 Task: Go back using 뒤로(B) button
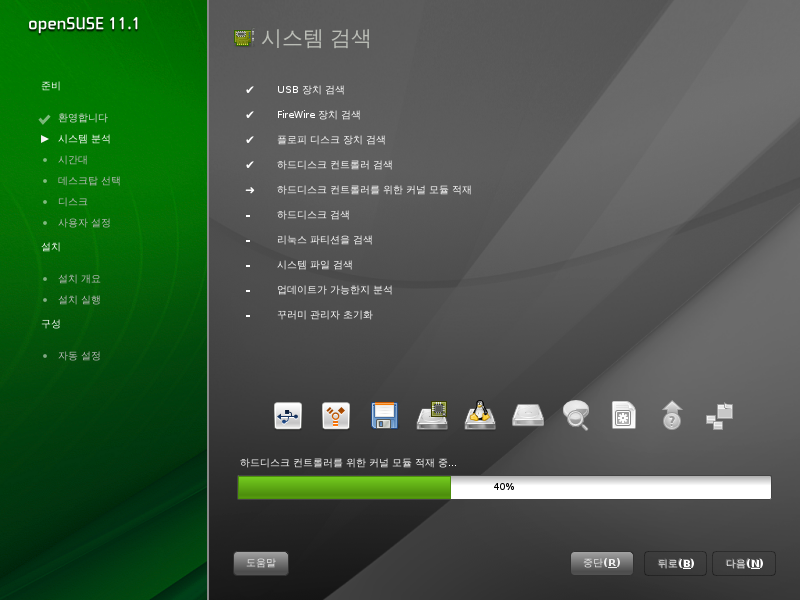coord(676,563)
